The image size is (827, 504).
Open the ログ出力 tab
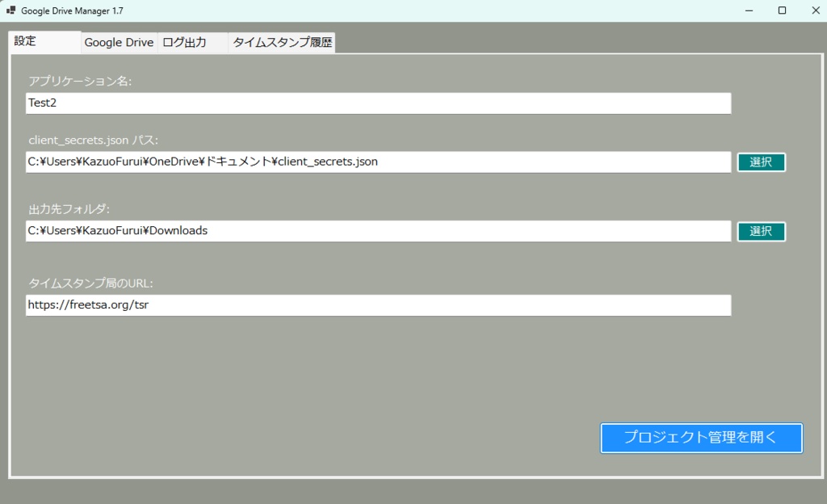point(192,43)
